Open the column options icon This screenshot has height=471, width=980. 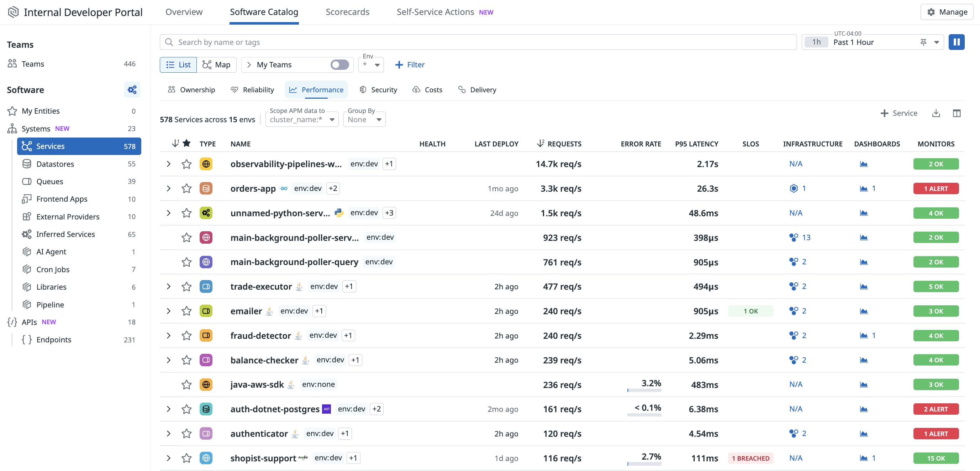click(x=957, y=113)
